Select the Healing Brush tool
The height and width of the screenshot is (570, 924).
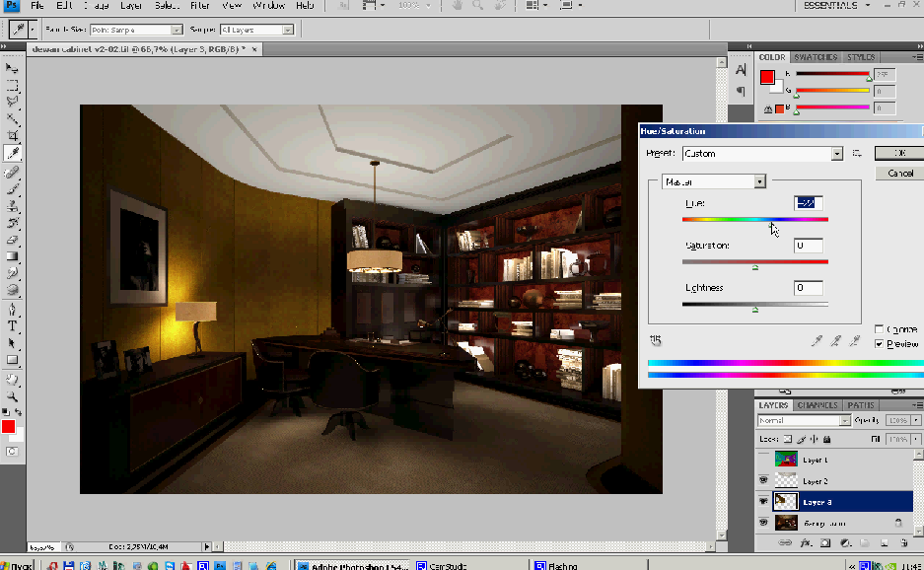pos(12,173)
